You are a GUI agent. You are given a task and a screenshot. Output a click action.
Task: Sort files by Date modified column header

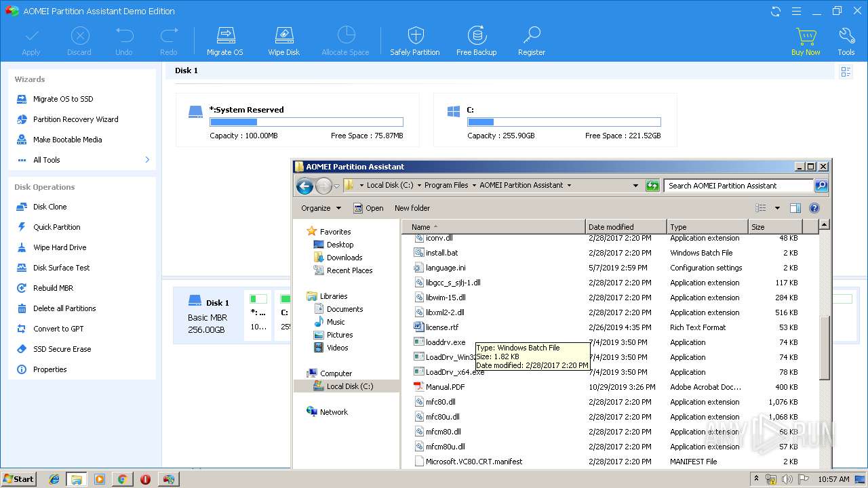coord(626,227)
